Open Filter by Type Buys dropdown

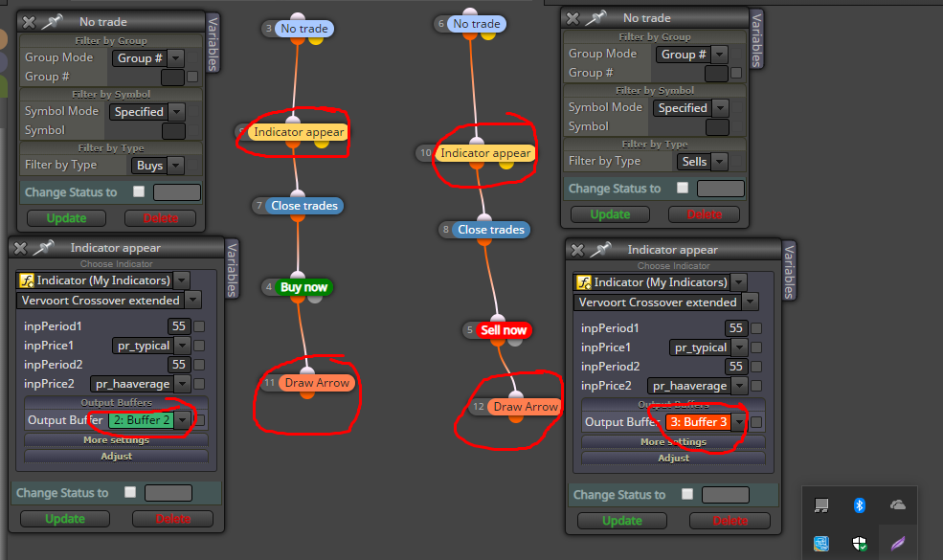158,165
